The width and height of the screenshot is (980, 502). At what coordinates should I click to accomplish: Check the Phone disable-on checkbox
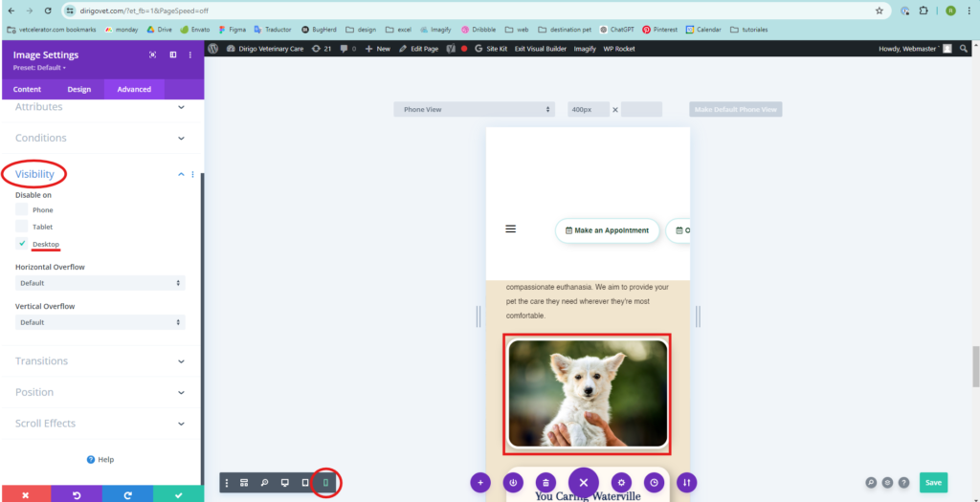22,209
